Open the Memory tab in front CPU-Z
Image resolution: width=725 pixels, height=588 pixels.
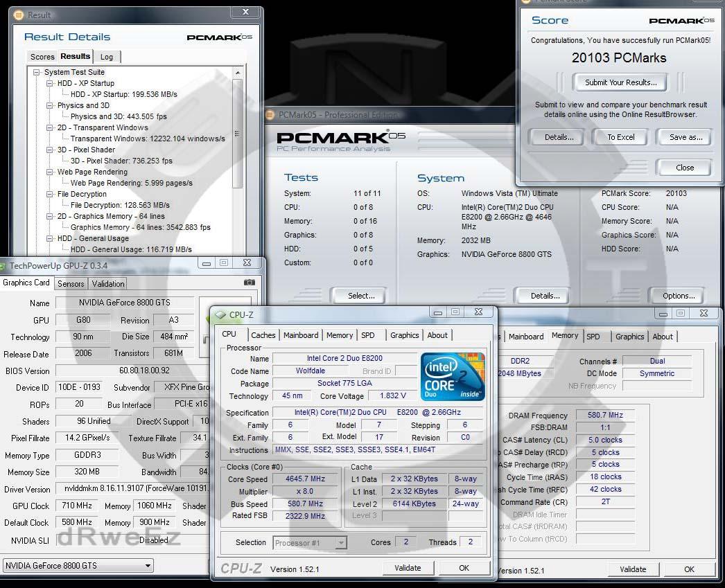coord(340,335)
